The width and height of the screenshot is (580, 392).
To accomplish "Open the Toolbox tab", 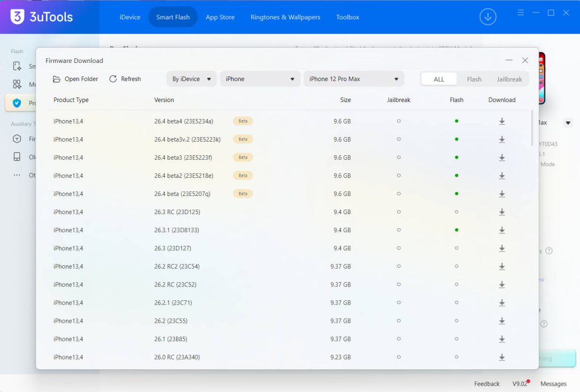I will tap(347, 17).
